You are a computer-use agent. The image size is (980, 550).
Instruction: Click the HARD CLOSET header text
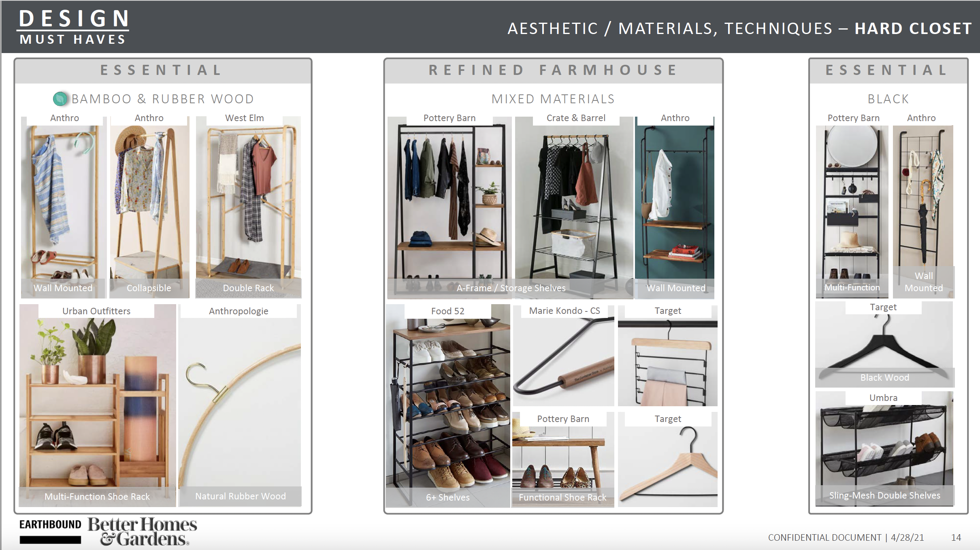[x=913, y=28]
